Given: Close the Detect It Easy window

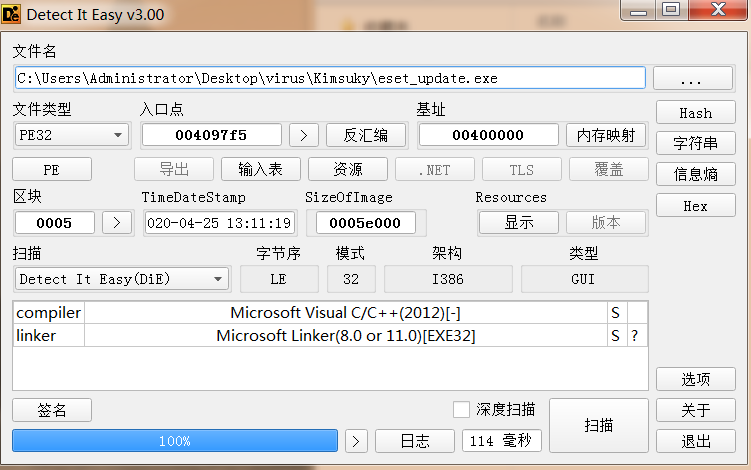Looking at the screenshot, I should pyautogui.click(x=717, y=10).
